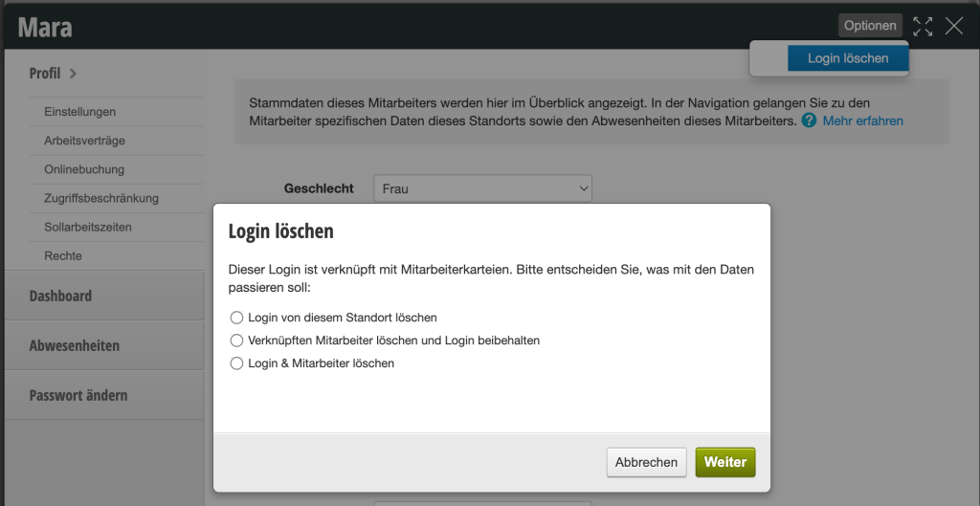
Task: Open Einstellungen in the sidebar
Action: tap(80, 112)
